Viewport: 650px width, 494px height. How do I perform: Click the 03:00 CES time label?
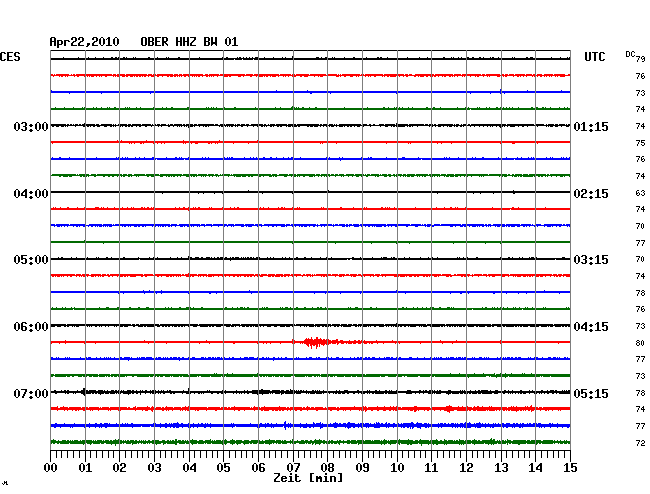coord(31,126)
